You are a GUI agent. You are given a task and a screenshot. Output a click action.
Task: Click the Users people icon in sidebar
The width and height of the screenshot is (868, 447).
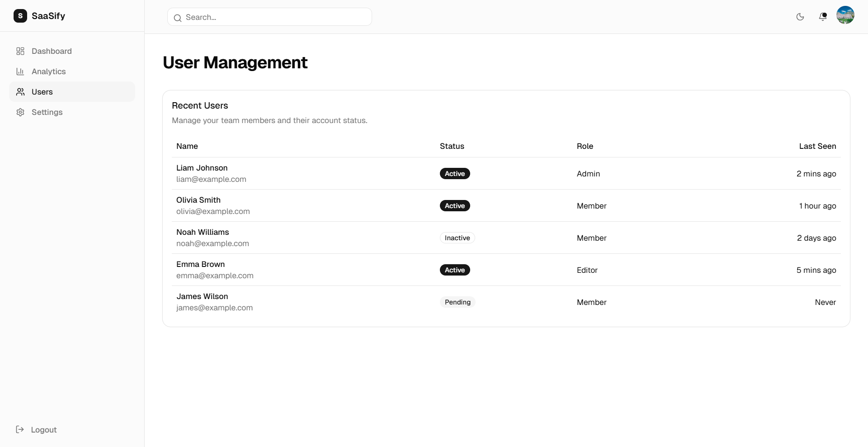click(x=20, y=92)
